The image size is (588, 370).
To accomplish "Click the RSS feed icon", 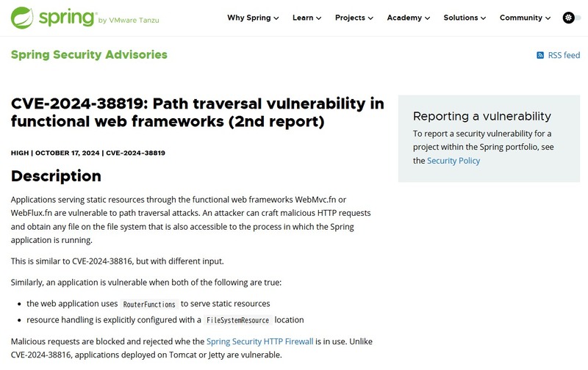I will (x=540, y=56).
